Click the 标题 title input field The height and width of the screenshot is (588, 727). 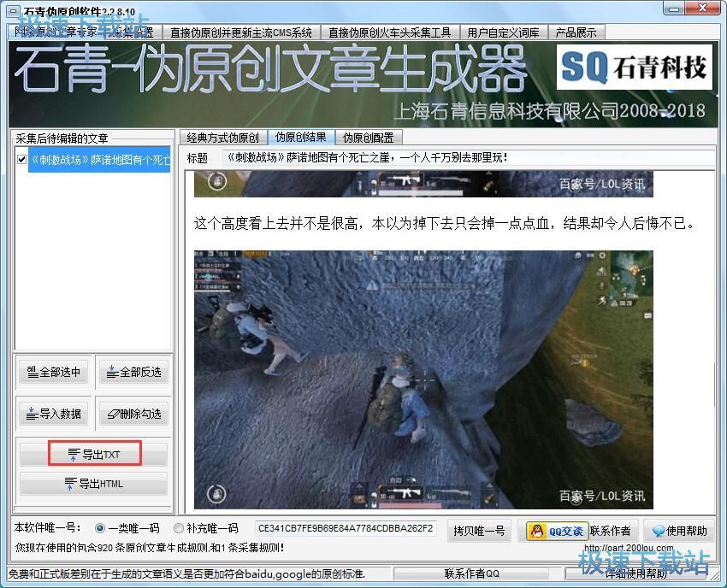coord(467,157)
